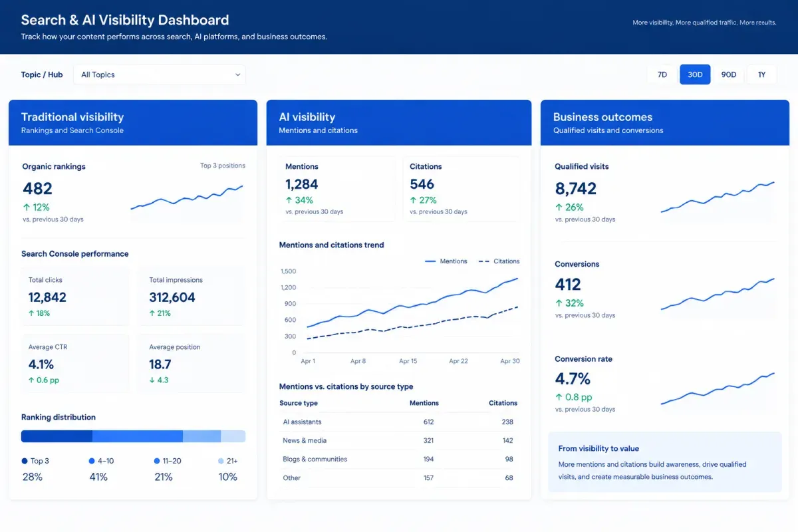Click the 11–20 ranking bar segment
This screenshot has width=798, height=532.
coord(202,436)
